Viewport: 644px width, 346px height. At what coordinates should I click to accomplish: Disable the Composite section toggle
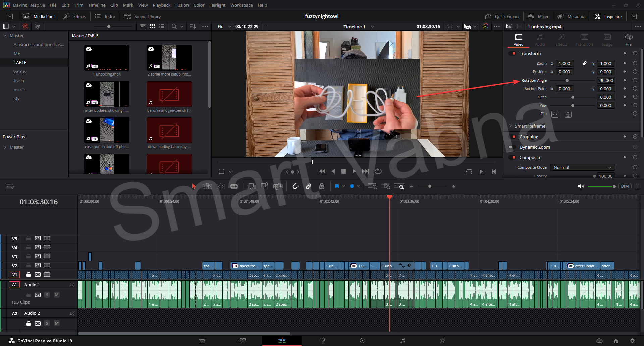coord(513,157)
